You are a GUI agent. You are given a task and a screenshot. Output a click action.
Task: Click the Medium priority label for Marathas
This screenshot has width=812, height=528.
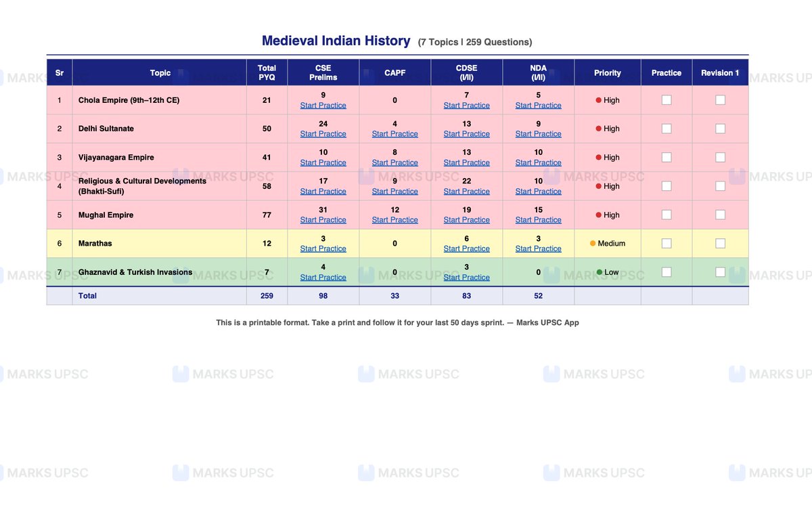(x=608, y=243)
